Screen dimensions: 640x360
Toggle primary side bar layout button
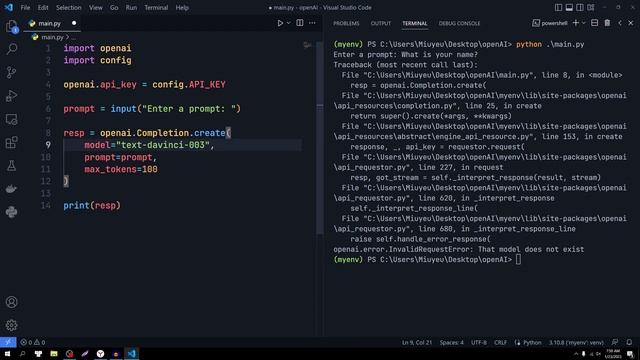click(558, 7)
